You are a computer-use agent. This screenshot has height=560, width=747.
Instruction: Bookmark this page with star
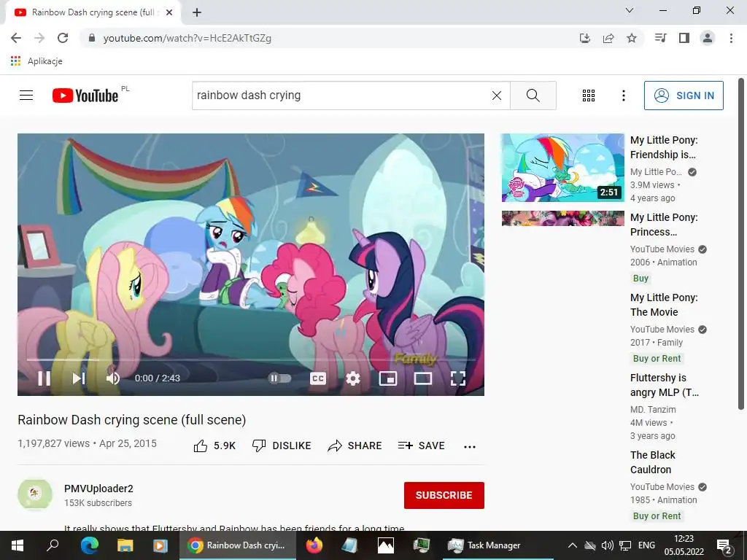[x=632, y=38]
